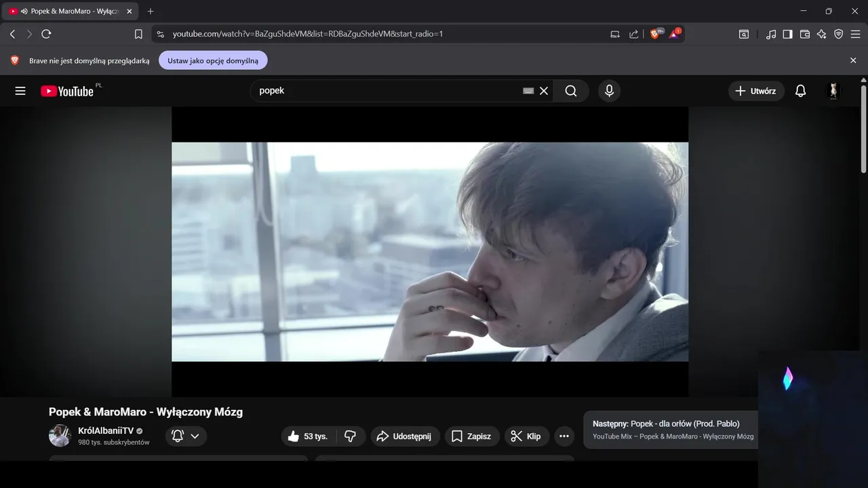Open the Brave Wallet icon

pyautogui.click(x=805, y=34)
